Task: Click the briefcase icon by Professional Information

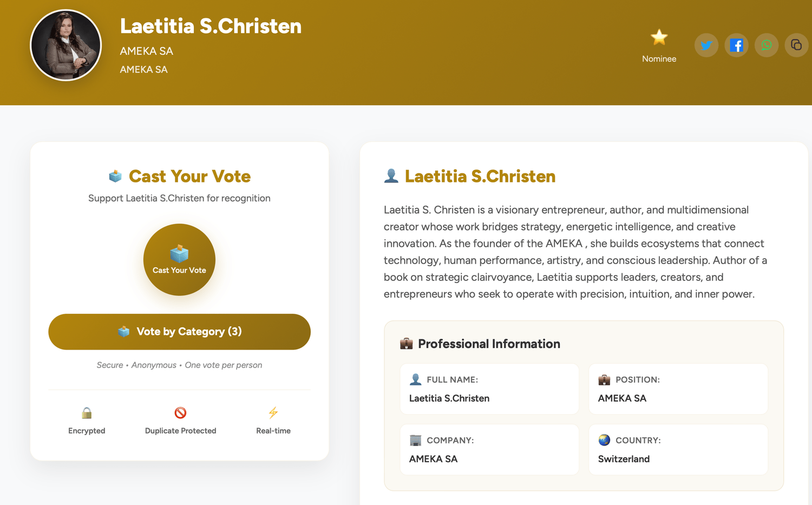Action: click(406, 344)
